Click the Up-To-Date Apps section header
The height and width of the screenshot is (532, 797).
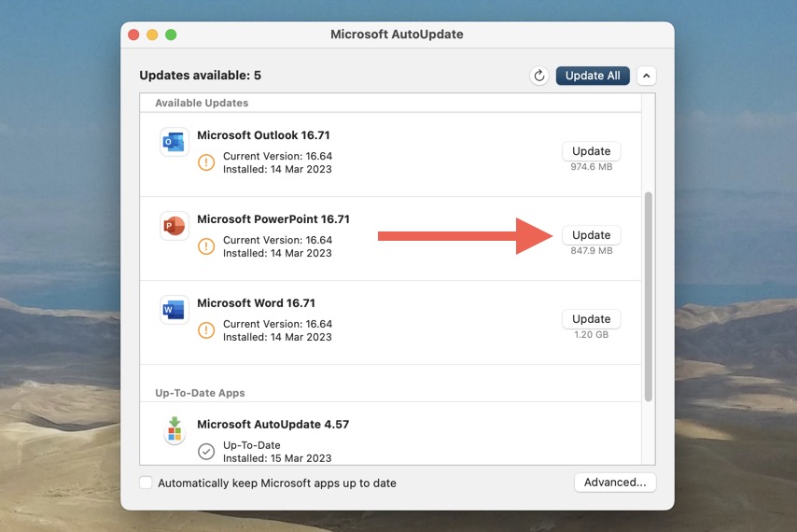pyautogui.click(x=200, y=393)
